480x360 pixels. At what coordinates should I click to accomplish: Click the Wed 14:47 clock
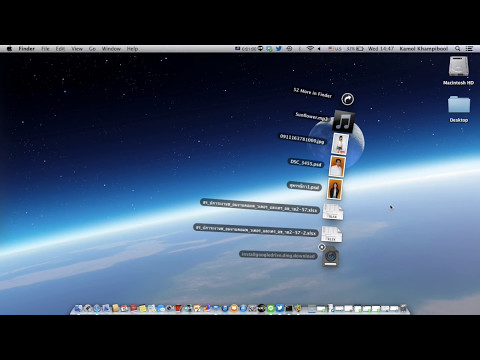(381, 49)
